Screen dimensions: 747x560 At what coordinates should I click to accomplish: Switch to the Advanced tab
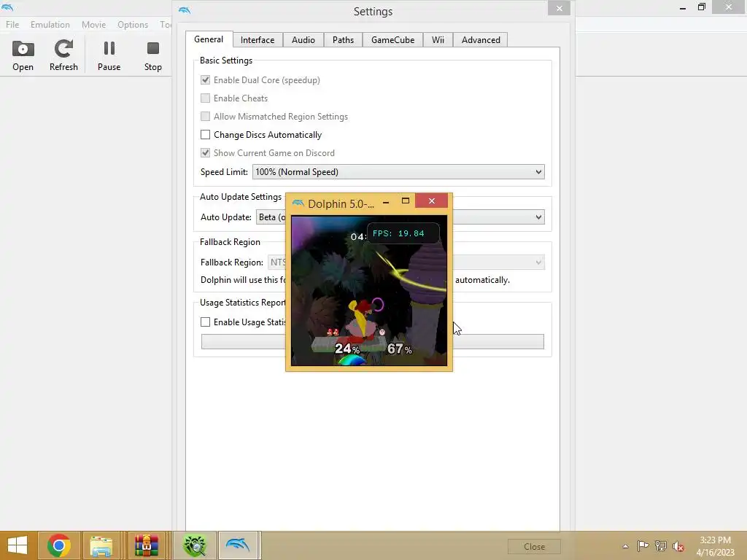[x=481, y=40]
